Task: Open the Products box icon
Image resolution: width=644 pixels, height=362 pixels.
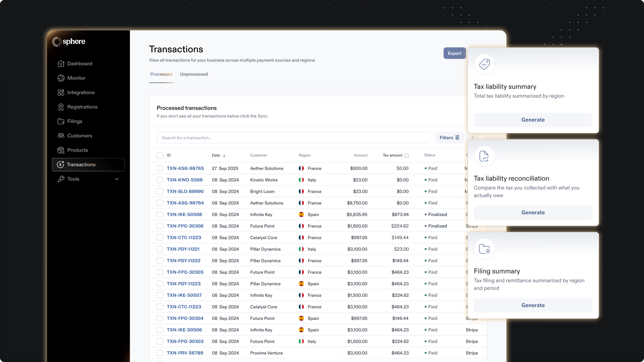Action: click(x=61, y=150)
